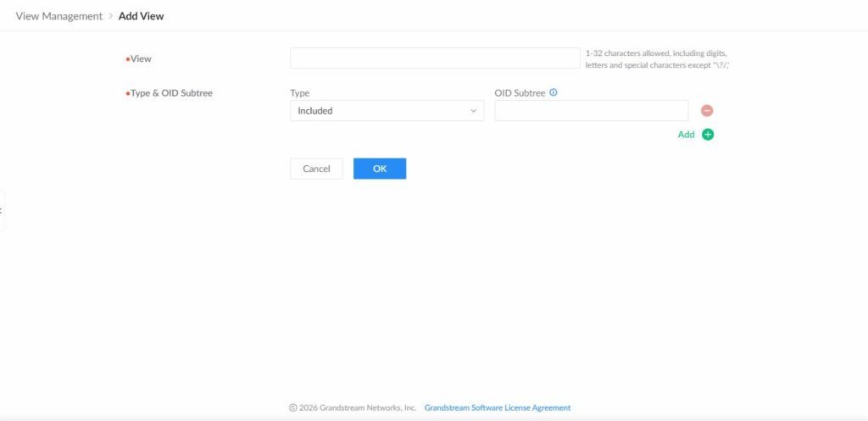Click the "1-32 characters allowed" hint text

657,59
